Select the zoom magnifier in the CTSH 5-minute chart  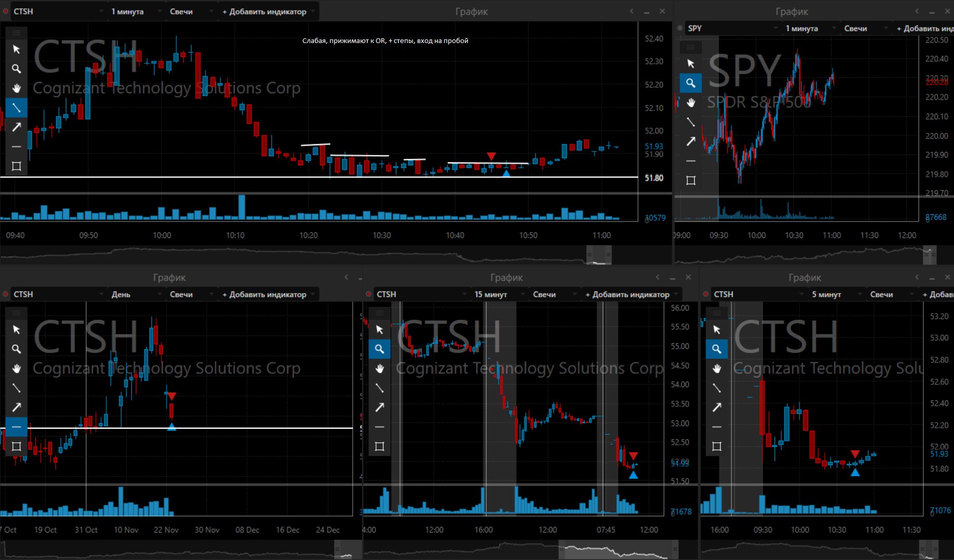click(716, 349)
